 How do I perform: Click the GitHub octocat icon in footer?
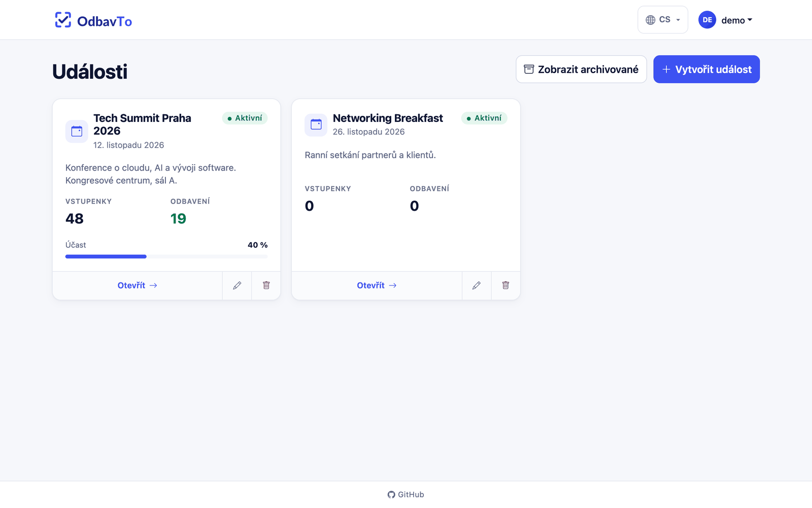click(x=391, y=495)
